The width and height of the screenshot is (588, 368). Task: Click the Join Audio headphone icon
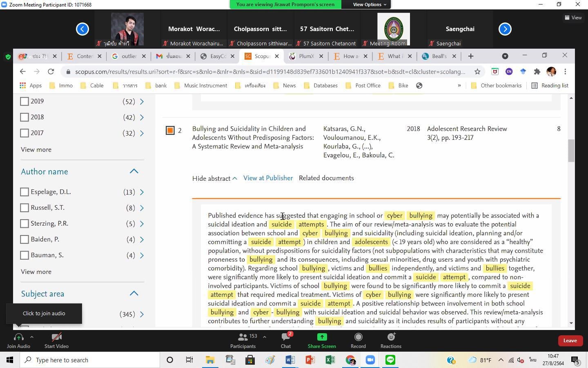[18, 337]
